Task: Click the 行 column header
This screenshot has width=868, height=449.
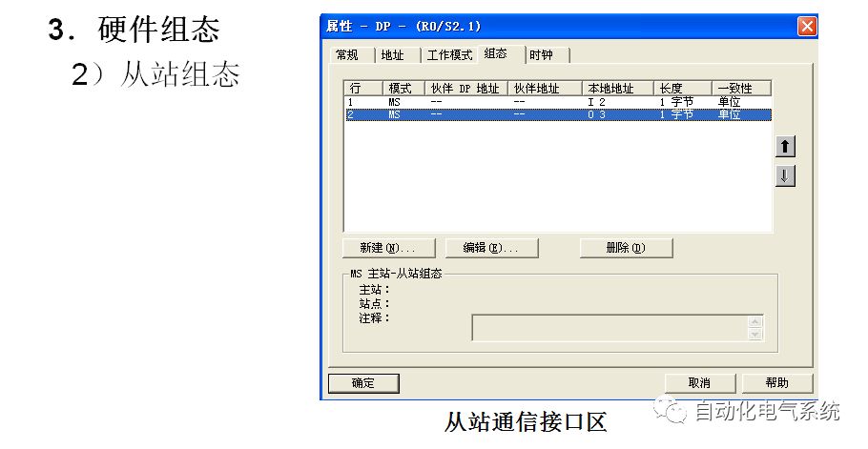Action: (363, 89)
